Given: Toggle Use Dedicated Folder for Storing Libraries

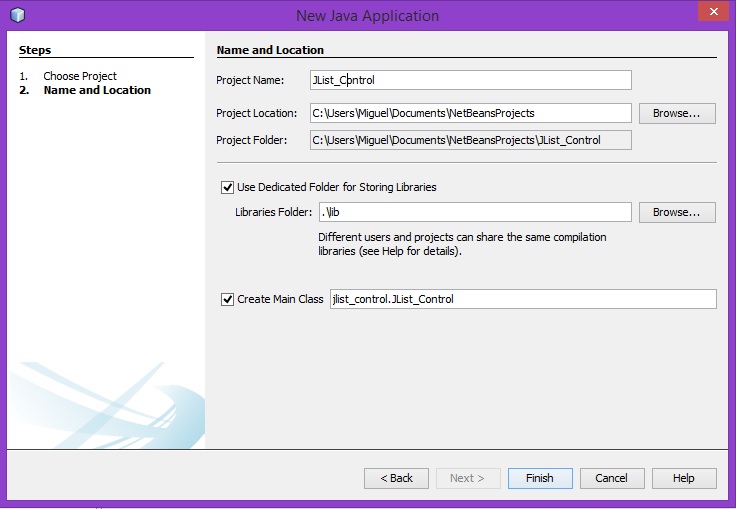Looking at the screenshot, I should pos(227,187).
